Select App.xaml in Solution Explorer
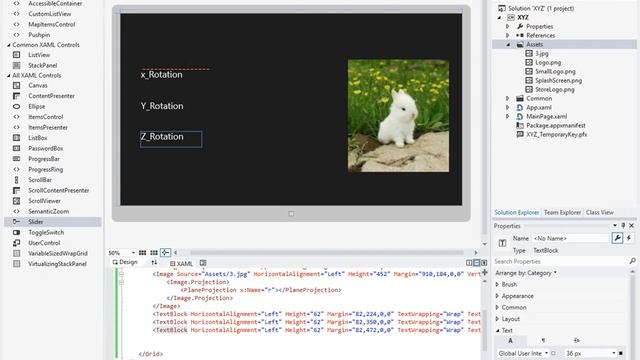The height and width of the screenshot is (360, 640). pyautogui.click(x=538, y=107)
